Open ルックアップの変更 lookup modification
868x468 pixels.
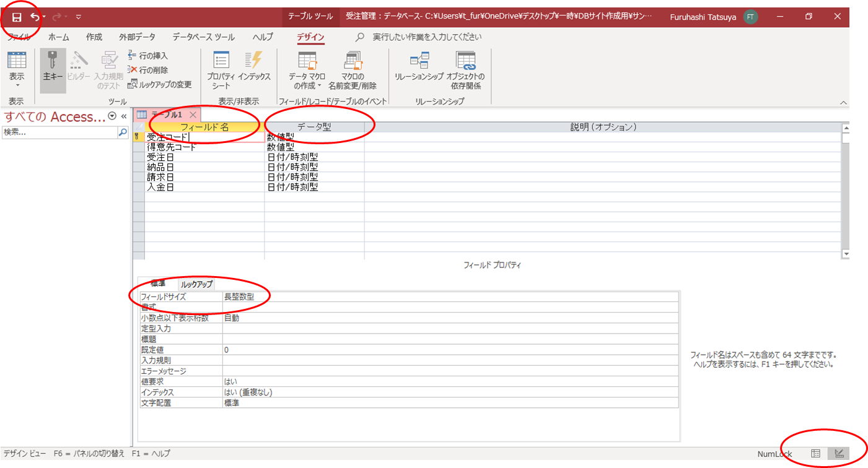[x=160, y=84]
